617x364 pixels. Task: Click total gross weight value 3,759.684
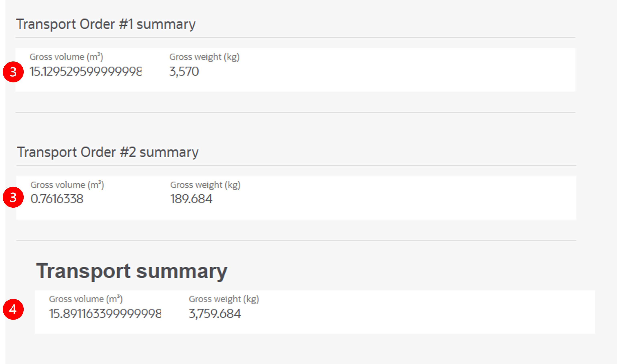coord(215,314)
